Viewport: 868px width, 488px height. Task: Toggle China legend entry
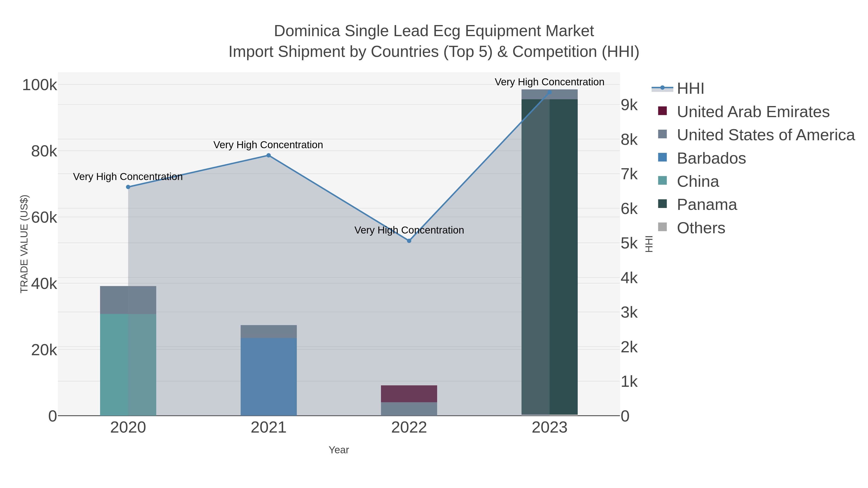click(x=688, y=181)
